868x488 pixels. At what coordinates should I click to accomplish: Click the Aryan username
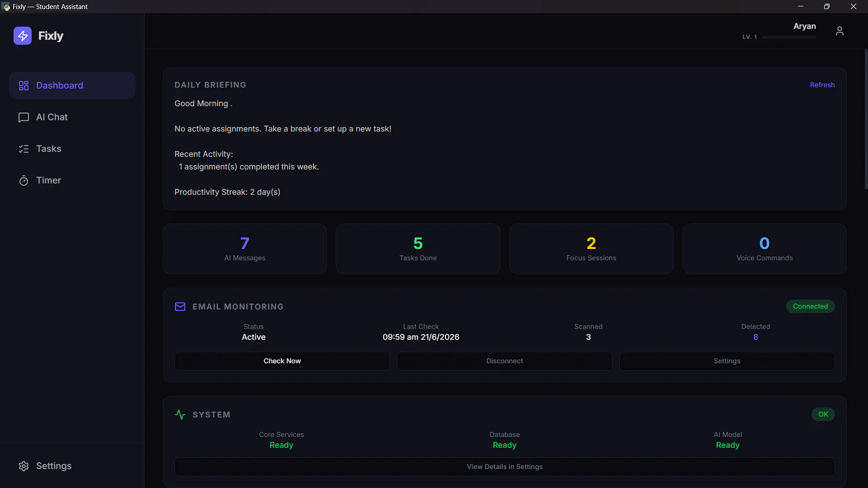(805, 26)
